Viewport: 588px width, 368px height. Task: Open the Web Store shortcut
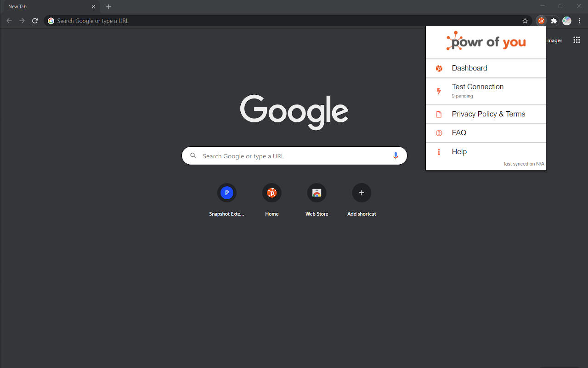pyautogui.click(x=317, y=200)
